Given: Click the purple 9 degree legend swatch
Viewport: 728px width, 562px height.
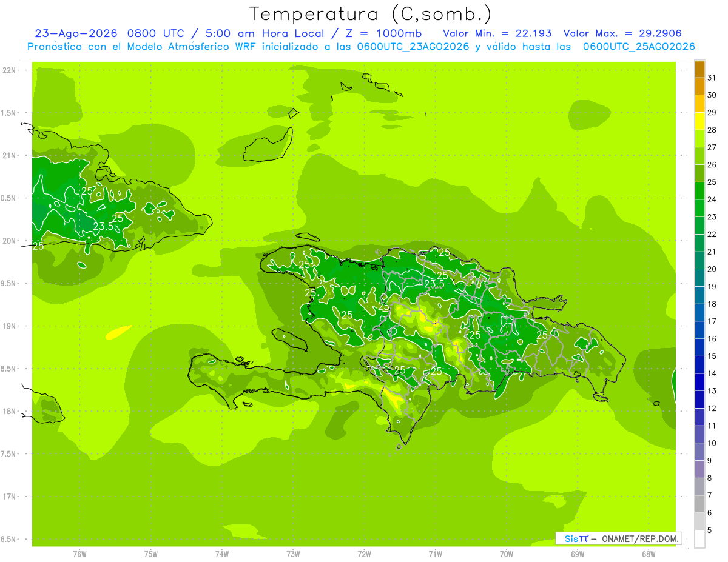Looking at the screenshot, I should click(x=699, y=452).
